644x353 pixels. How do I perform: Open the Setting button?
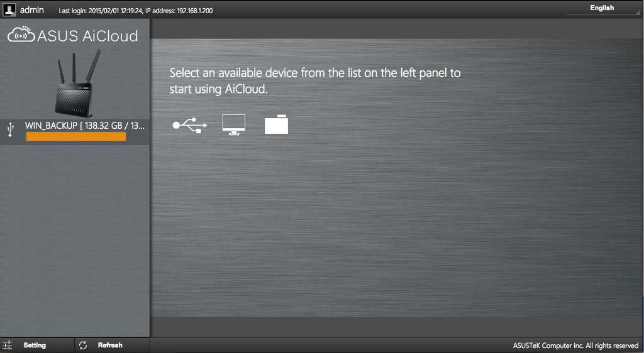pyautogui.click(x=37, y=345)
